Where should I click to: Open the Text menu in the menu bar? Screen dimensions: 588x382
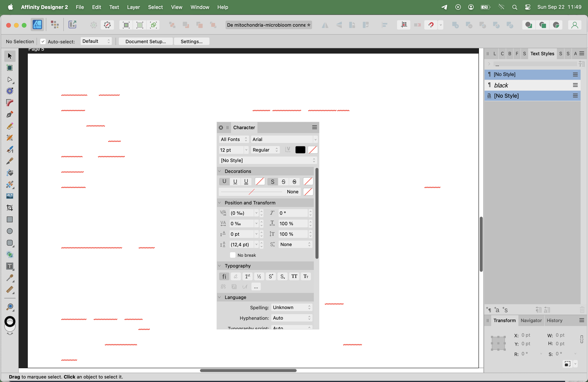[114, 7]
